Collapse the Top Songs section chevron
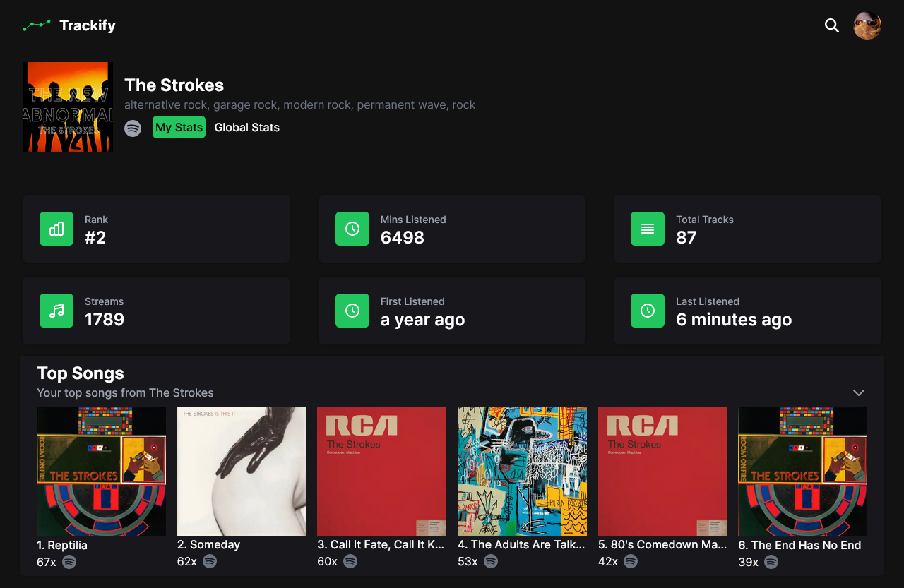The image size is (904, 588). 859,392
